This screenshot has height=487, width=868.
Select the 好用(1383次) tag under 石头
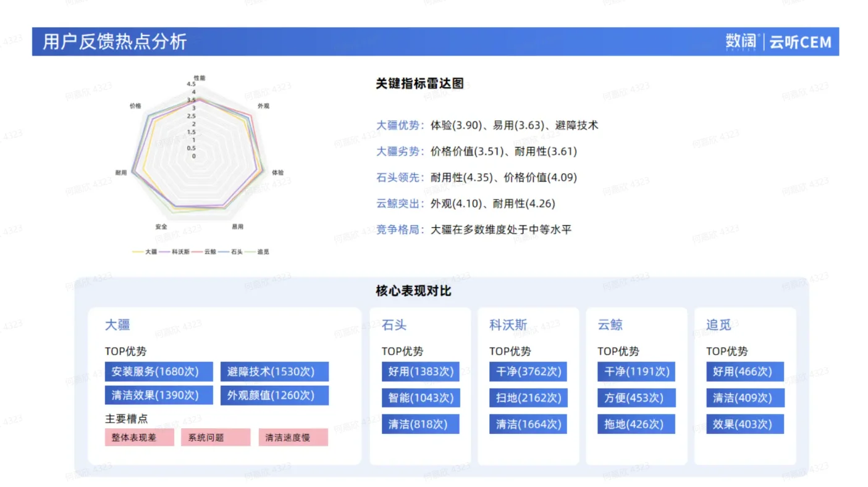421,372
